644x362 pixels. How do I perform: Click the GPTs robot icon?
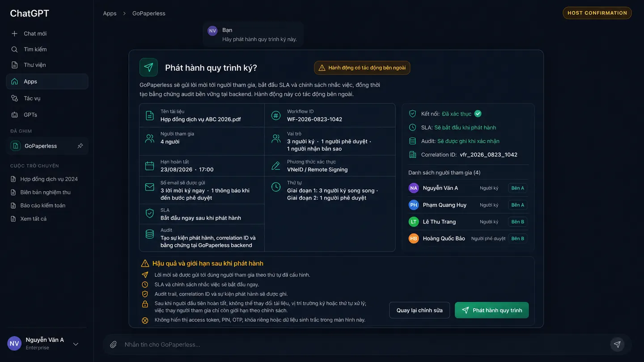point(15,115)
